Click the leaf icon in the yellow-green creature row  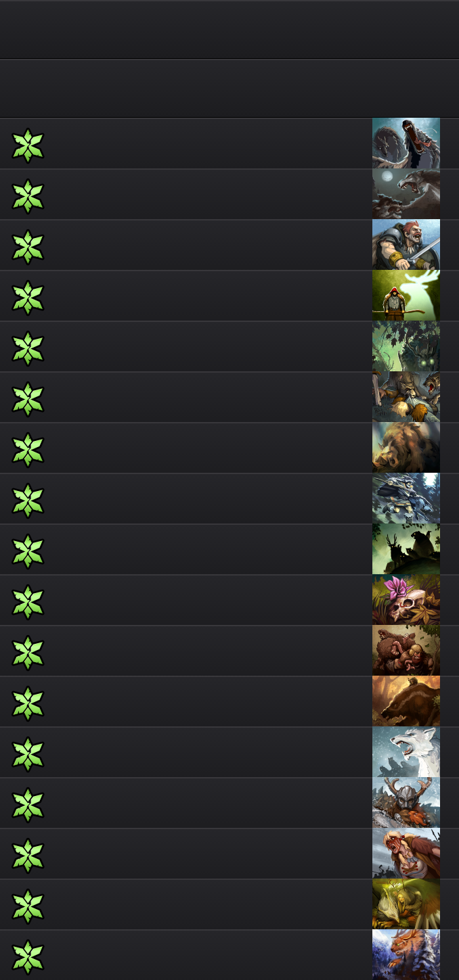tap(28, 906)
